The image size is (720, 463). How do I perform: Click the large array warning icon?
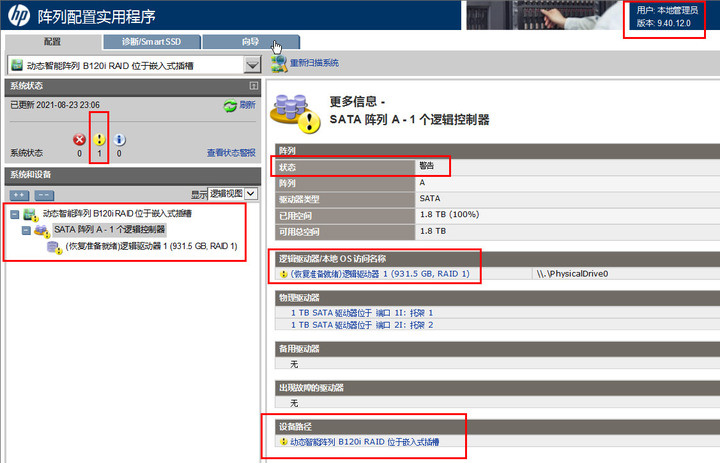pos(295,114)
